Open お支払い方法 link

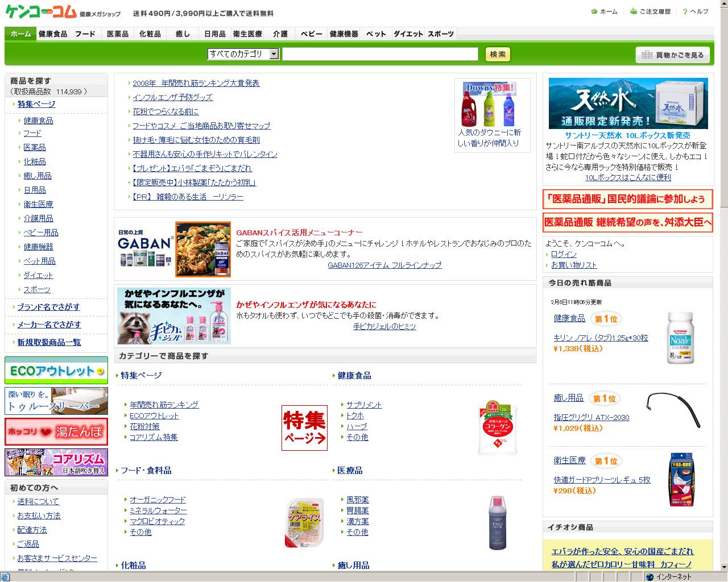[x=39, y=516]
